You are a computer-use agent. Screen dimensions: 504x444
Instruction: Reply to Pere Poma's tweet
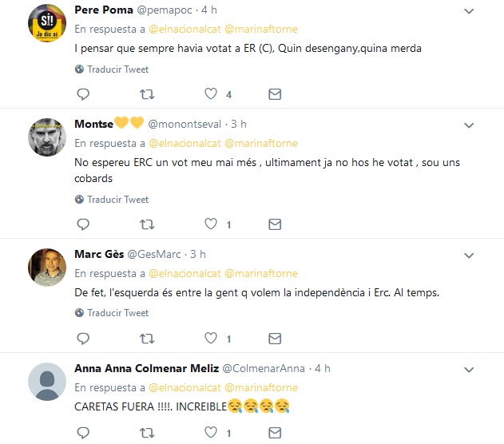[x=83, y=94]
